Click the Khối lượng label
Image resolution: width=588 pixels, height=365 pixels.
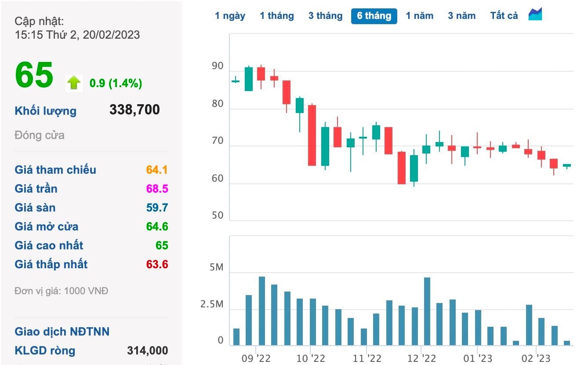coord(46,111)
